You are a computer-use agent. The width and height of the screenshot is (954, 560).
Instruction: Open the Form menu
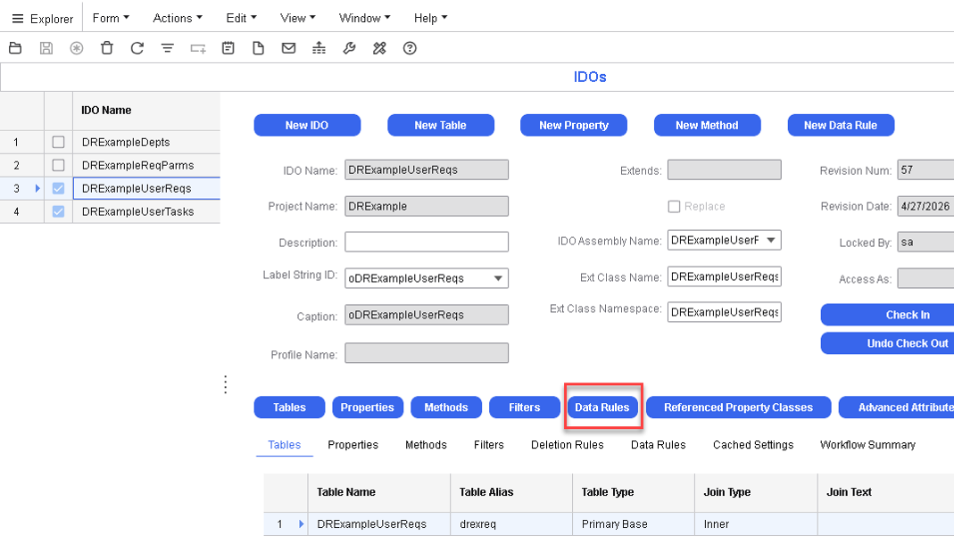coord(111,18)
